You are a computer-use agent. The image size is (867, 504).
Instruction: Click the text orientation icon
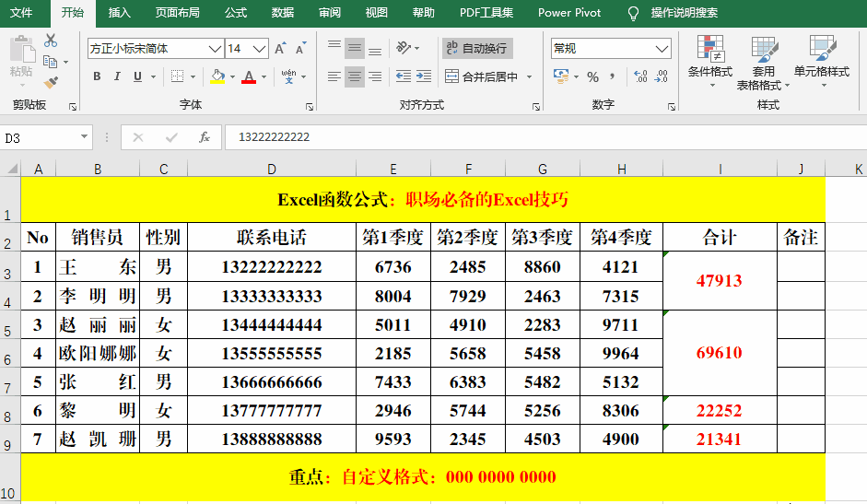(x=404, y=48)
